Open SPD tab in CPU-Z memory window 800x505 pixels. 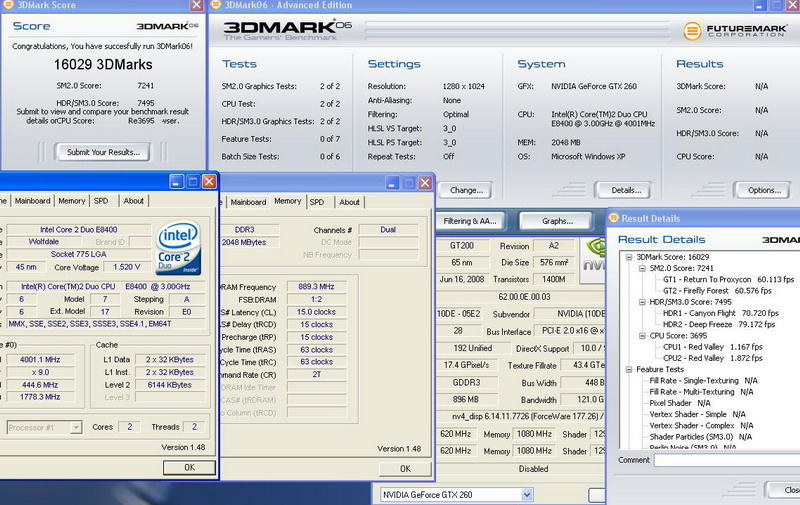tap(317, 202)
